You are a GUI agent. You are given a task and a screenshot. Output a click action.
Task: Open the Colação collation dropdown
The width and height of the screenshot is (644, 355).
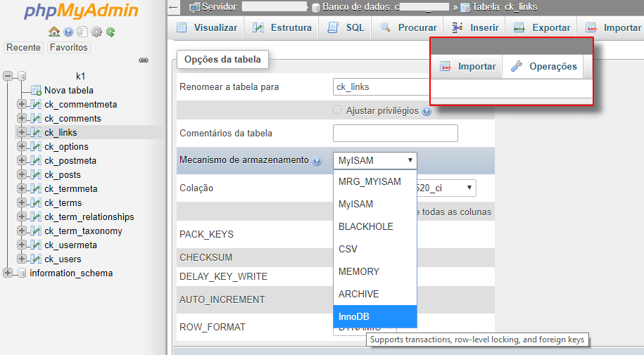pyautogui.click(x=446, y=188)
